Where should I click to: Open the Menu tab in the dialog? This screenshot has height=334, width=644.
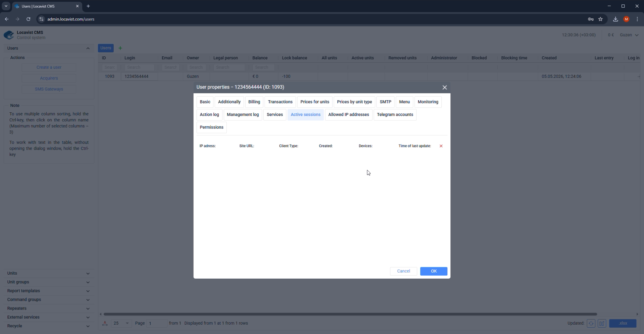pos(404,102)
